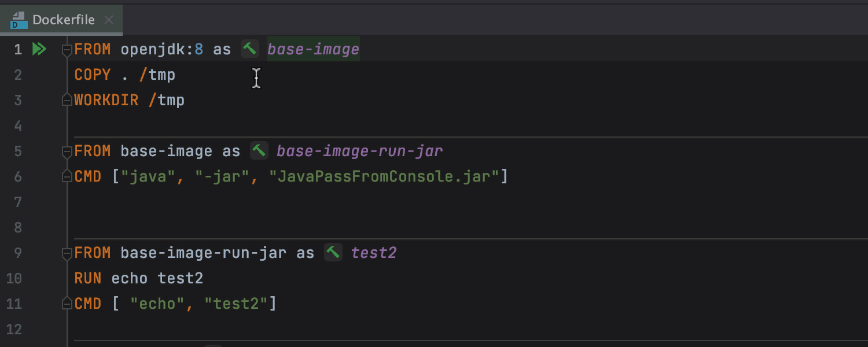The width and height of the screenshot is (868, 347).
Task: Click the hammer icon beside base-image
Action: (x=250, y=49)
